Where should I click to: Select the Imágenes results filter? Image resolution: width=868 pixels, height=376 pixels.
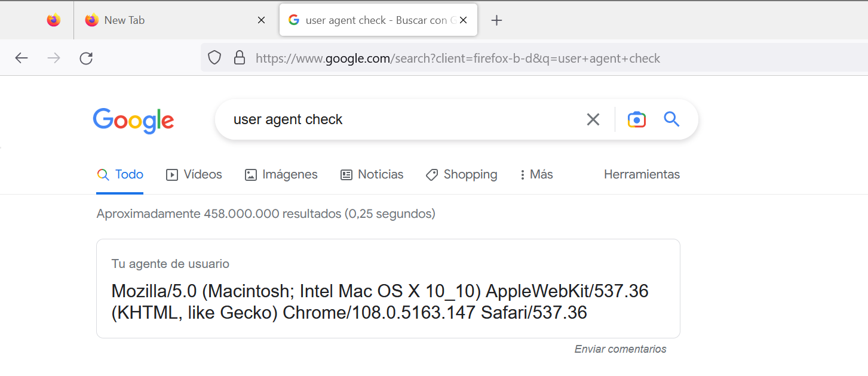pyautogui.click(x=281, y=174)
